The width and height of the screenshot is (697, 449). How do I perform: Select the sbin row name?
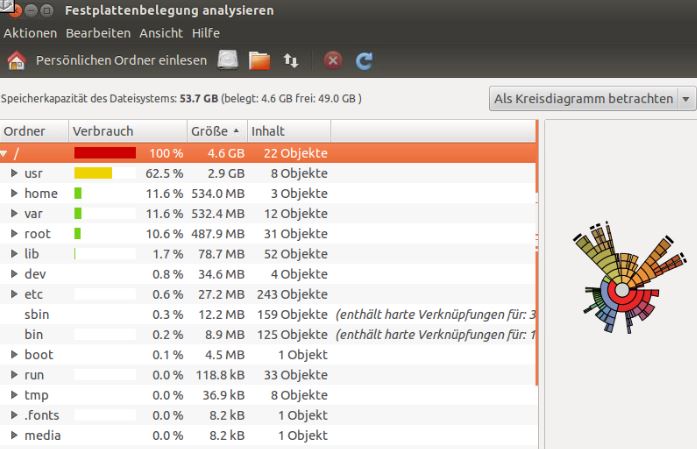pos(36,315)
